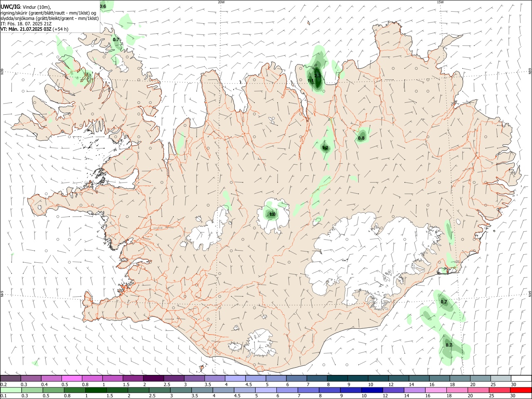
Task: Select the 64N latitude label on right edge
Action: coord(530,293)
